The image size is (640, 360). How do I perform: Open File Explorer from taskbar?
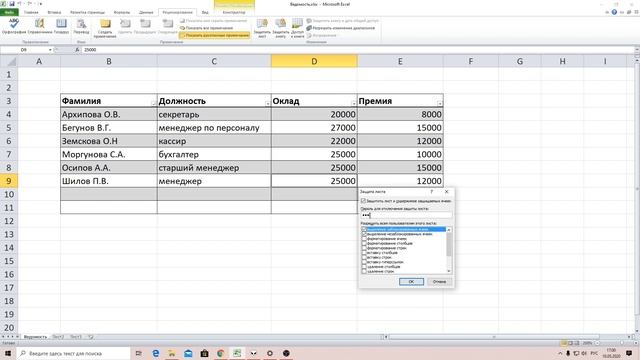[172, 353]
